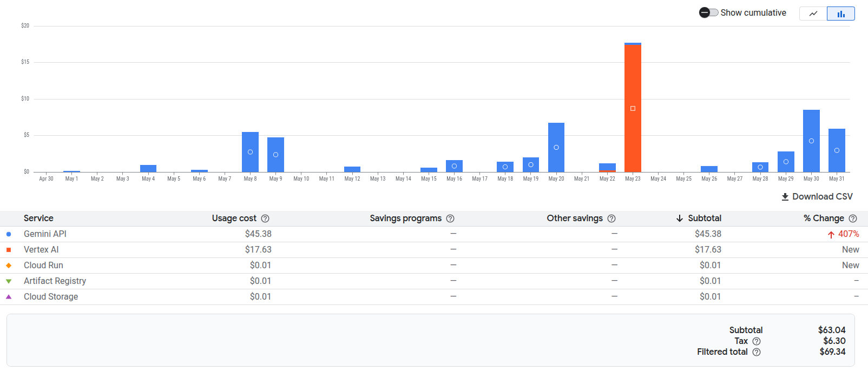This screenshot has width=868, height=371.
Task: Click the Cloud Storage purple triangle marker
Action: point(9,297)
